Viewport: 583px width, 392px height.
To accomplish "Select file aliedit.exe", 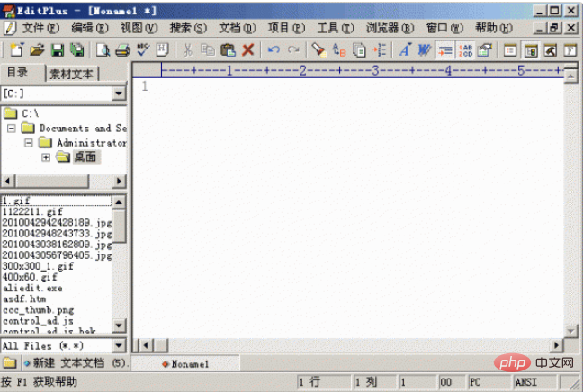I will coord(32,288).
